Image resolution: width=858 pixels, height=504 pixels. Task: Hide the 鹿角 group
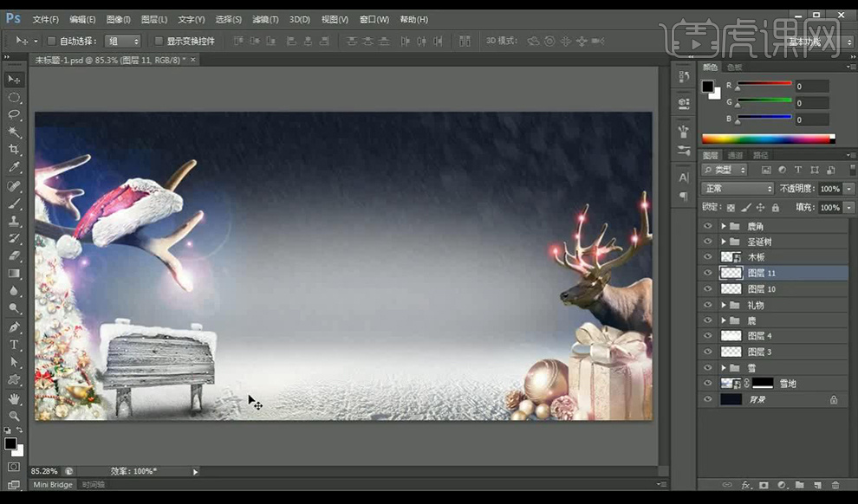(x=708, y=226)
